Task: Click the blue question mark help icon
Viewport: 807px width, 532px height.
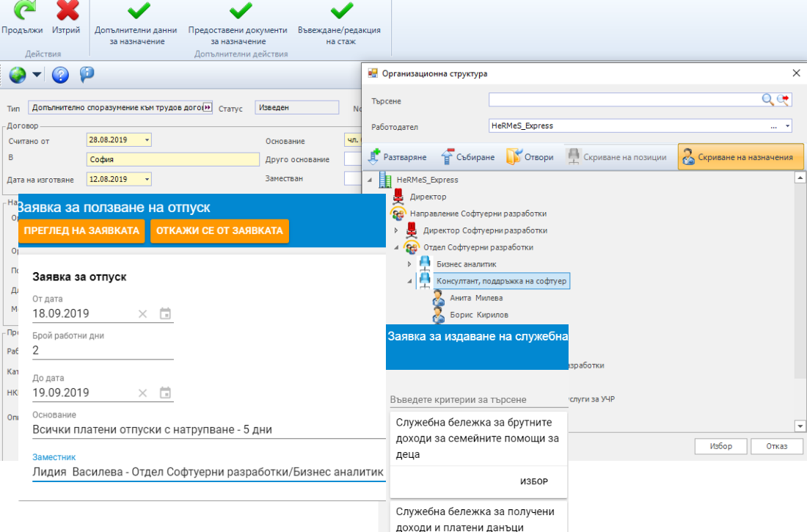Action: pos(60,75)
